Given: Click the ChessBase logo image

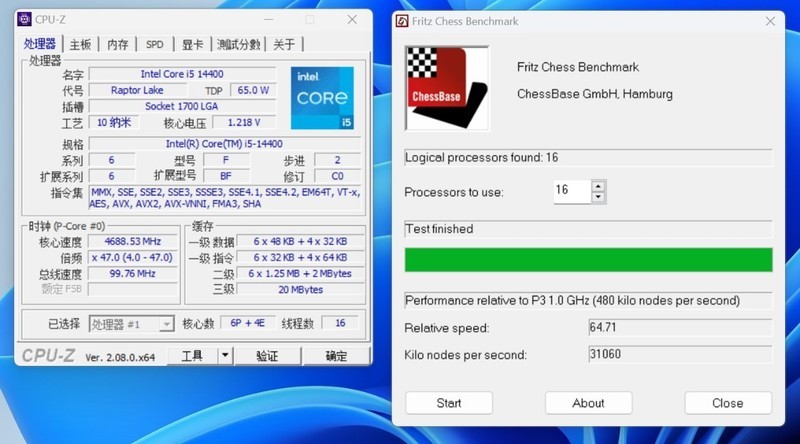Looking at the screenshot, I should [447, 88].
